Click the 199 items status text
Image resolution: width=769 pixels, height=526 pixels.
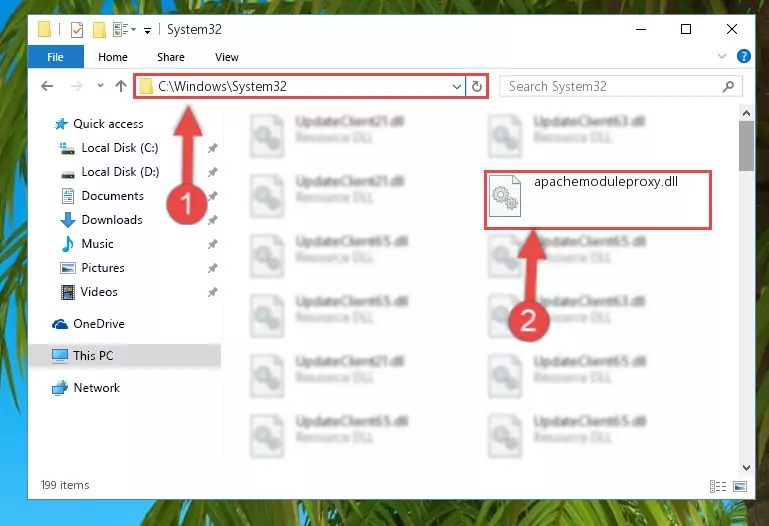pyautogui.click(x=65, y=485)
